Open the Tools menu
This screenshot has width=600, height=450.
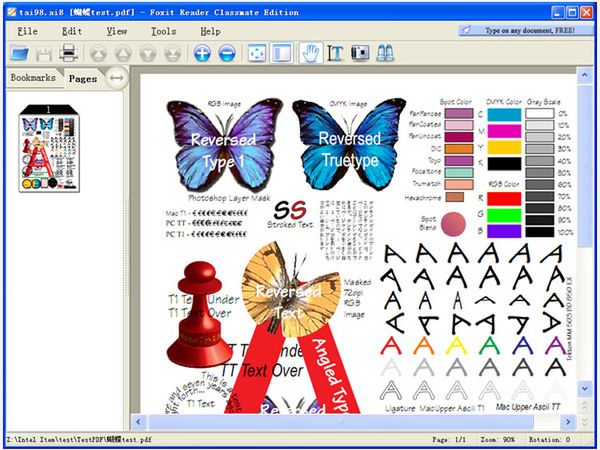click(163, 31)
